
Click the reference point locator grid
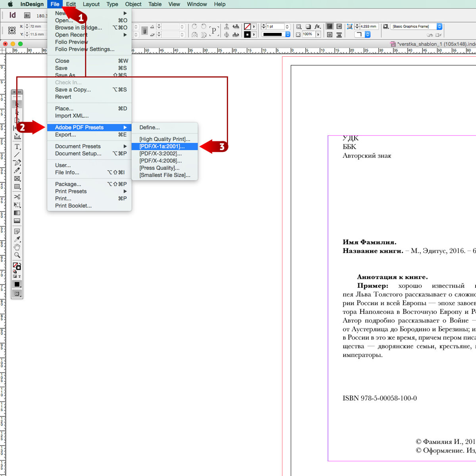tap(12, 30)
